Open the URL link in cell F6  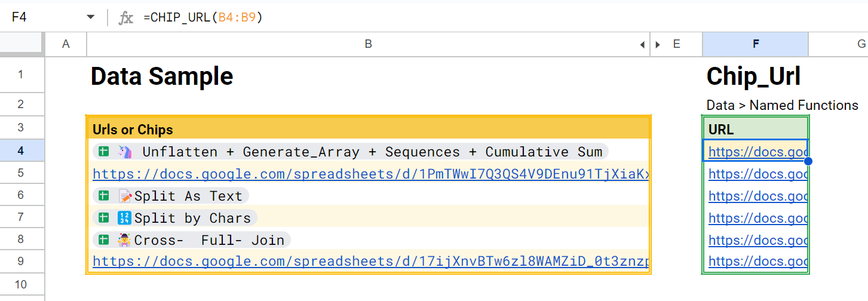758,196
